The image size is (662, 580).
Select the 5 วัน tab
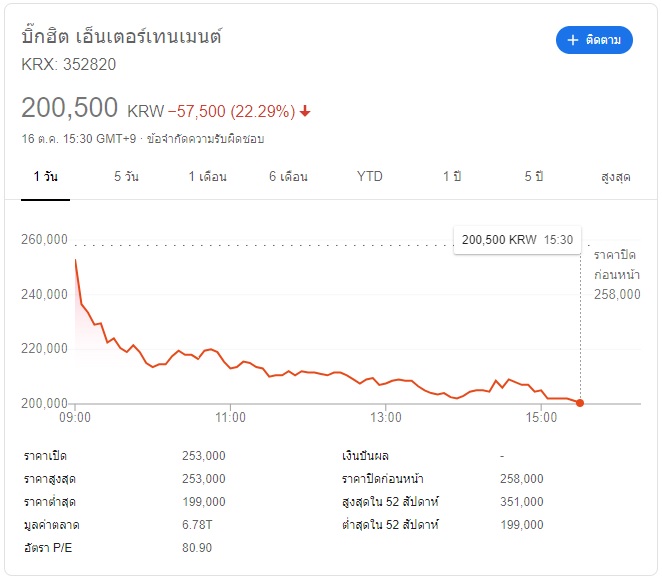[x=126, y=176]
